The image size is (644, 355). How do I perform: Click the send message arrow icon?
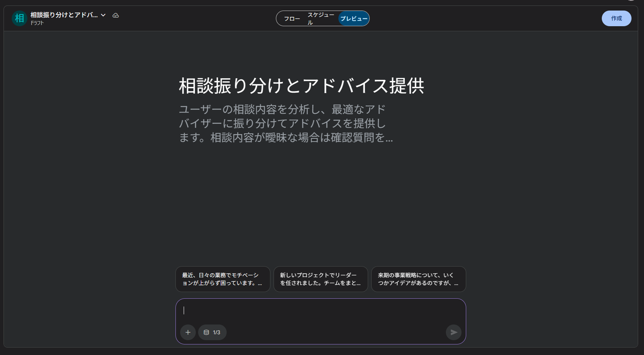click(454, 332)
